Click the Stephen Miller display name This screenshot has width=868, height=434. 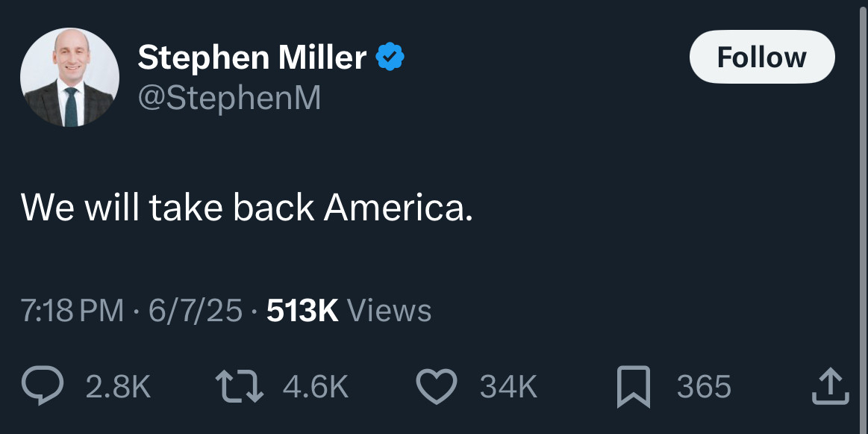[x=252, y=58]
